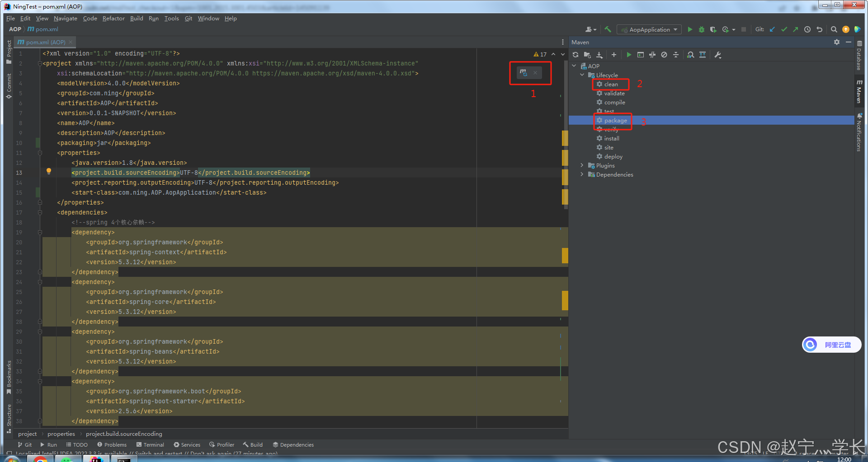Viewport: 868px width, 462px height.
Task: Open Search Everywhere magnifier
Action: coord(834,29)
